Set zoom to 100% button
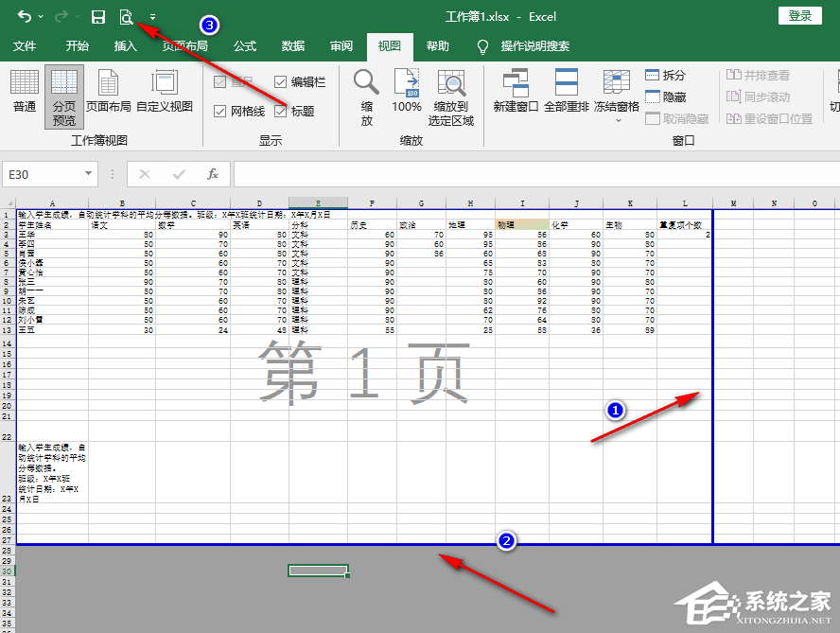840x633 pixels. [x=407, y=91]
